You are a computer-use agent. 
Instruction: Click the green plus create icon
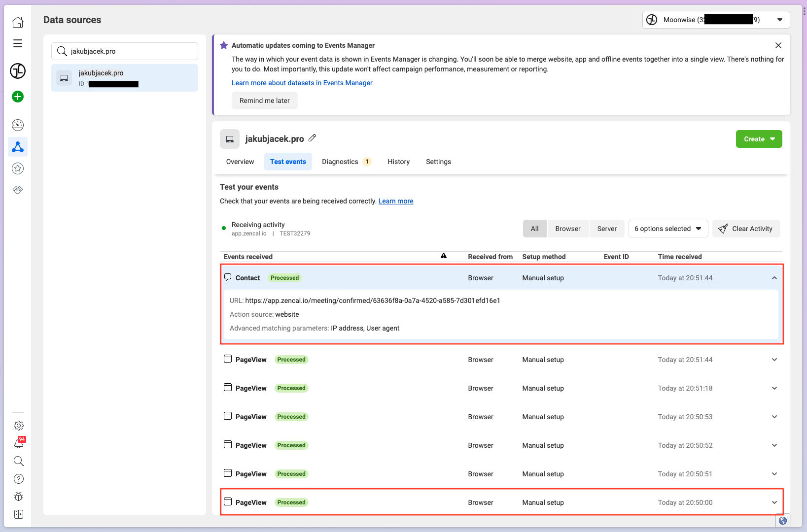[18, 97]
